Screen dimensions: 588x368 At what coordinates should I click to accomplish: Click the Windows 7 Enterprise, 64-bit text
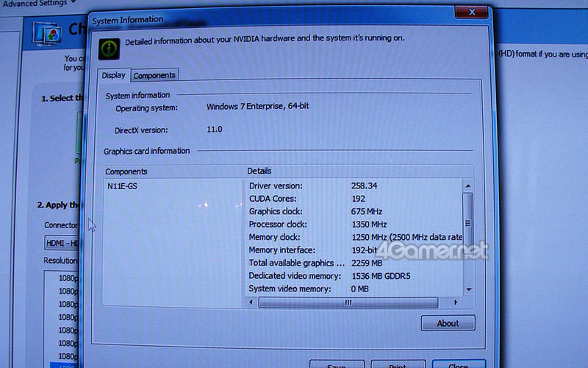pyautogui.click(x=258, y=106)
